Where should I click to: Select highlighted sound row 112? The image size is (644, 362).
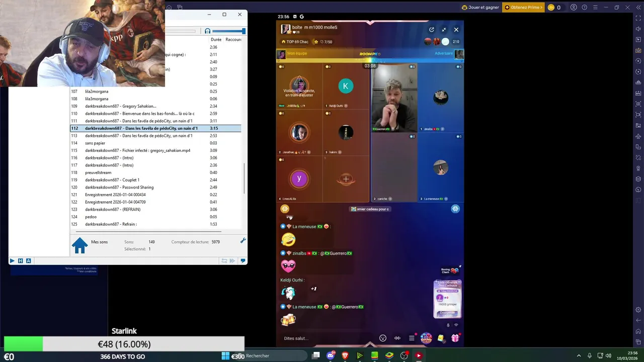155,128
